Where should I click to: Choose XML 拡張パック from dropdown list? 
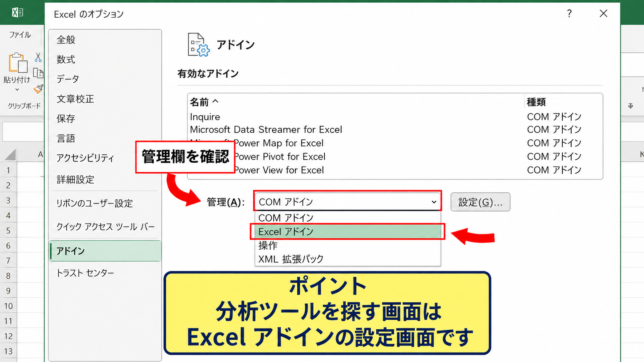(348, 259)
